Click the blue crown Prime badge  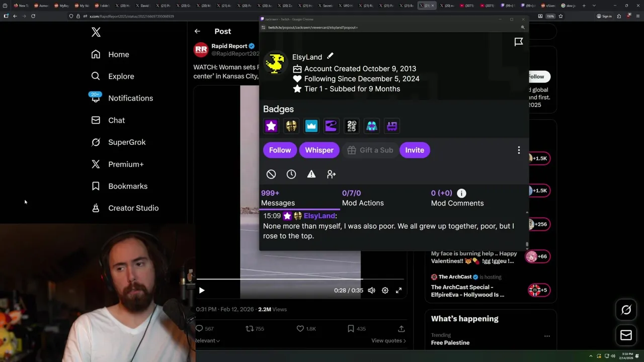tap(311, 126)
